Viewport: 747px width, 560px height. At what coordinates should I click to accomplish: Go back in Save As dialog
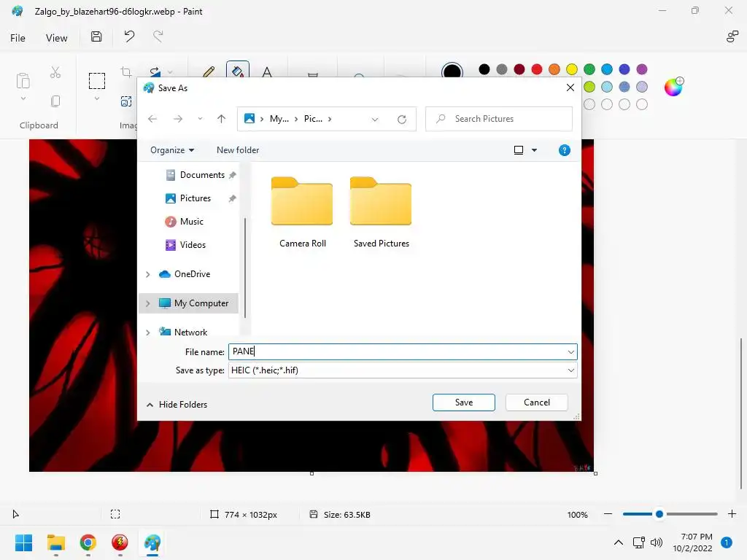[152, 119]
